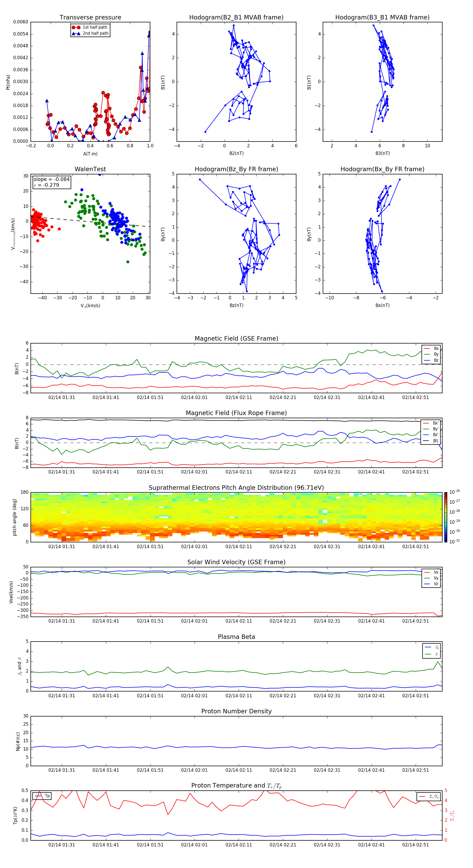Click 'By' in the GSE Frame legend
This screenshot has width=473, height=868.
[x=431, y=354]
